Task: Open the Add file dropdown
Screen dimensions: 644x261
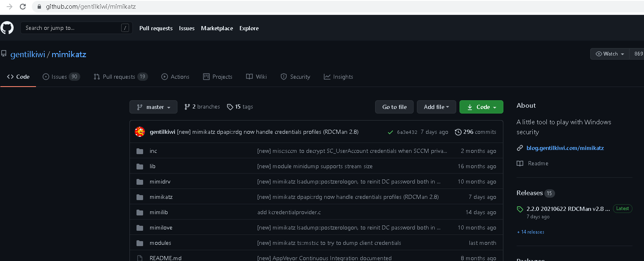Action: [x=436, y=107]
